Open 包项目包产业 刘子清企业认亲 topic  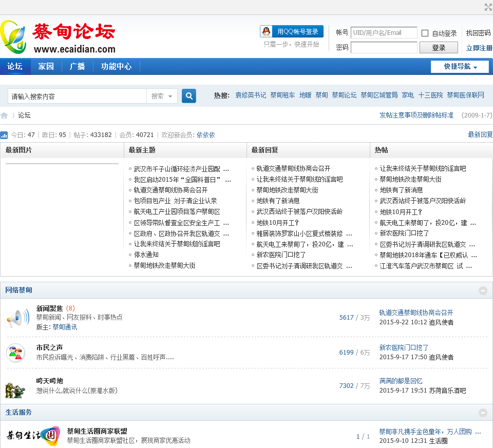pos(175,201)
